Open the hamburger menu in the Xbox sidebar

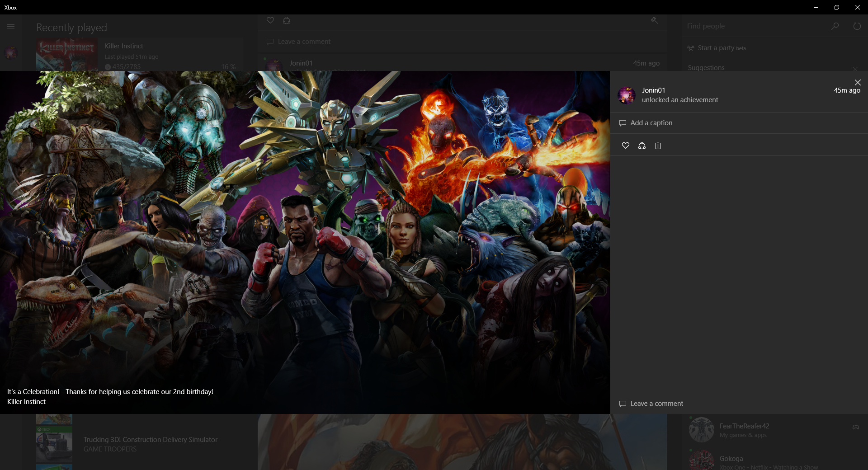point(11,27)
